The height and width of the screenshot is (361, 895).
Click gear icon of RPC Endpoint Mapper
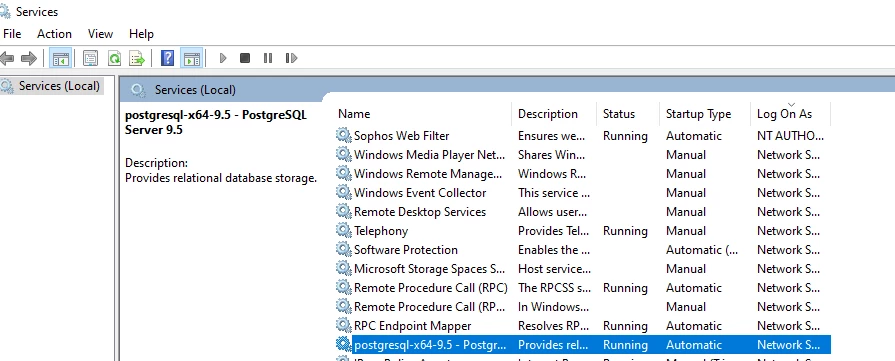343,326
